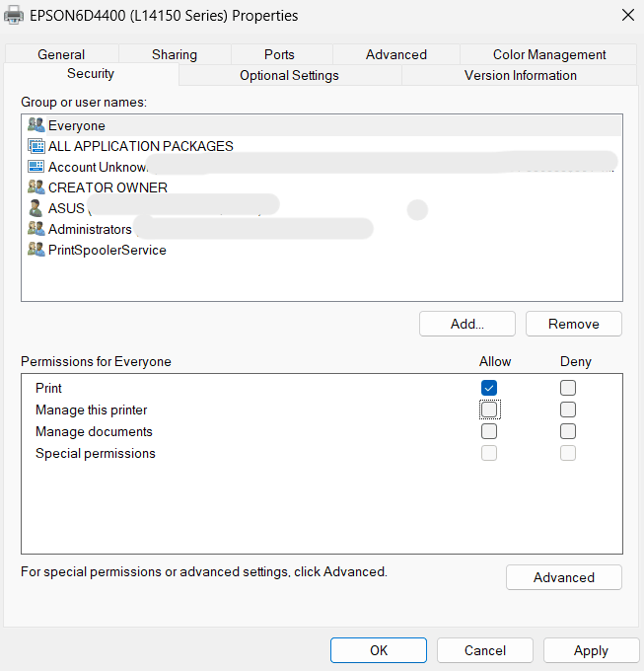Image resolution: width=644 pixels, height=671 pixels.
Task: Close the Properties dialog window
Action: 628,16
